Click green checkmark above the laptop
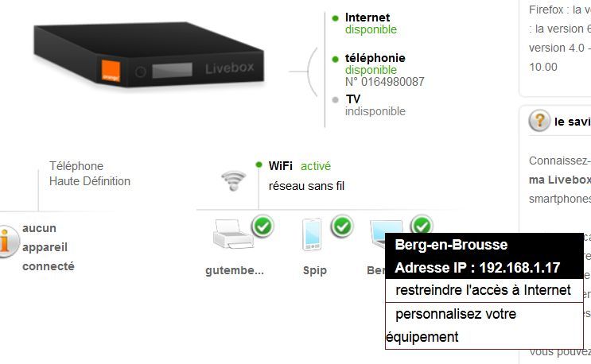This screenshot has height=364, width=591. click(422, 224)
